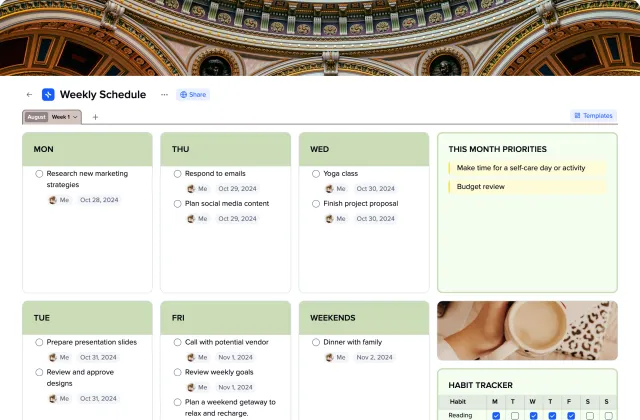The width and height of the screenshot is (640, 420).
Task: Complete Prepare presentation slides task
Action: (39, 342)
